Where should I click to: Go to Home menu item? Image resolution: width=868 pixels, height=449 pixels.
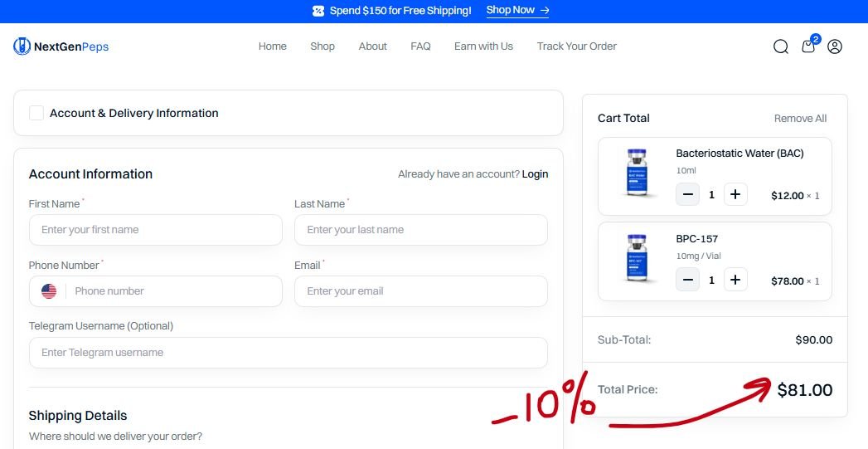(273, 46)
